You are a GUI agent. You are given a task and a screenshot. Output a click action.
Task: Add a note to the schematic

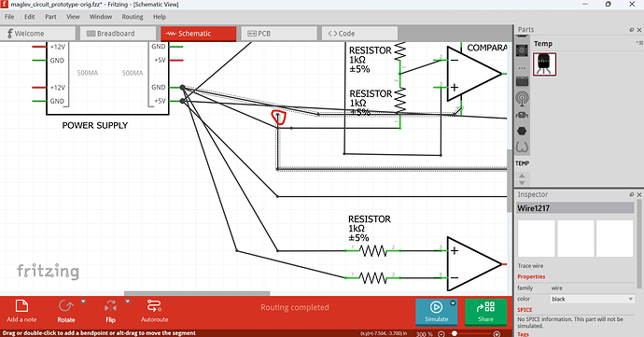pos(21,311)
